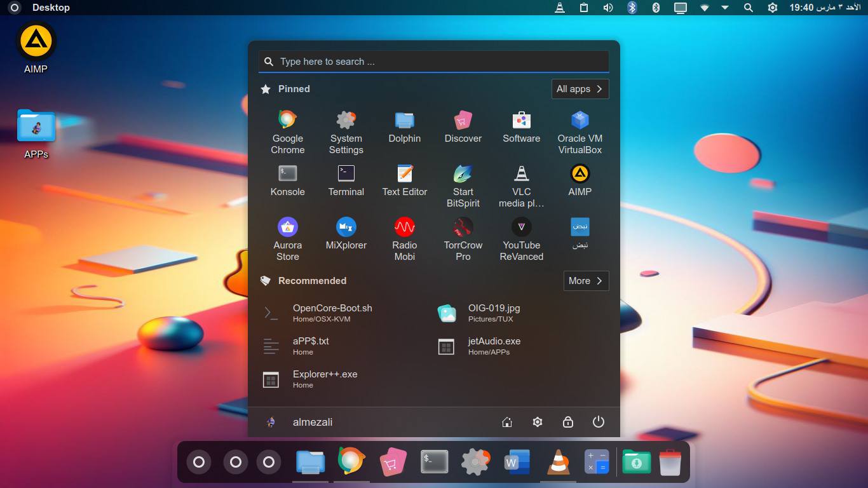This screenshot has height=488, width=868.
Task: Expand hidden tray icons arrow
Action: point(725,8)
